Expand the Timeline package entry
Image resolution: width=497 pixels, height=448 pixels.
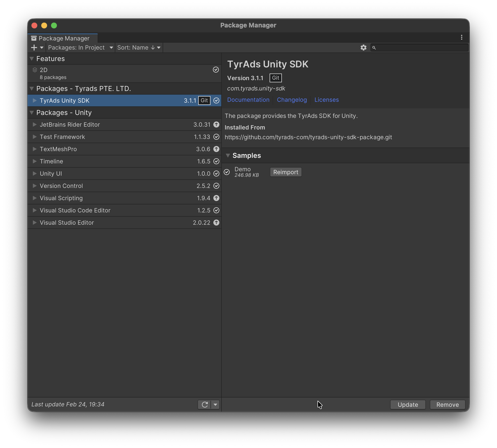pyautogui.click(x=35, y=161)
